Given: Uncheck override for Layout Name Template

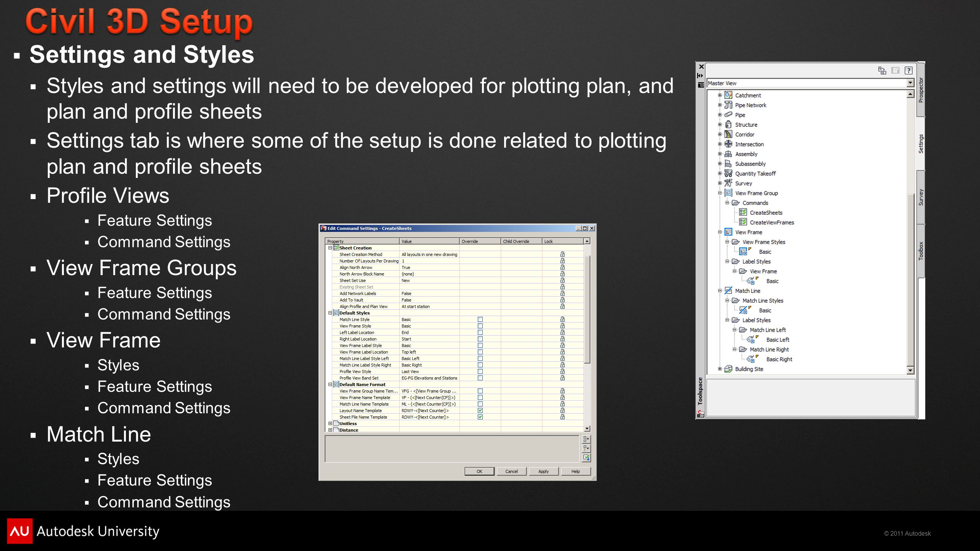Looking at the screenshot, I should [480, 410].
